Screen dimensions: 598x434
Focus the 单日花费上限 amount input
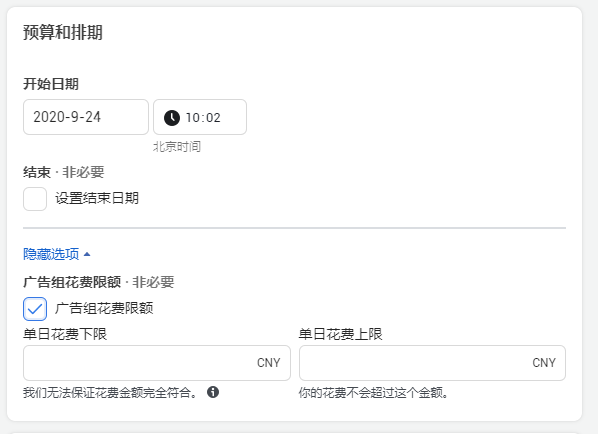point(432,363)
